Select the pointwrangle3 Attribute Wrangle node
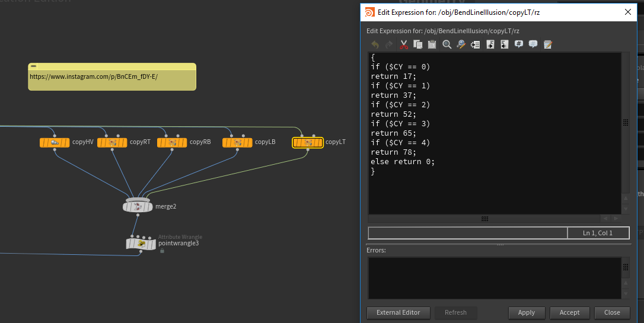The image size is (644, 323). (141, 243)
